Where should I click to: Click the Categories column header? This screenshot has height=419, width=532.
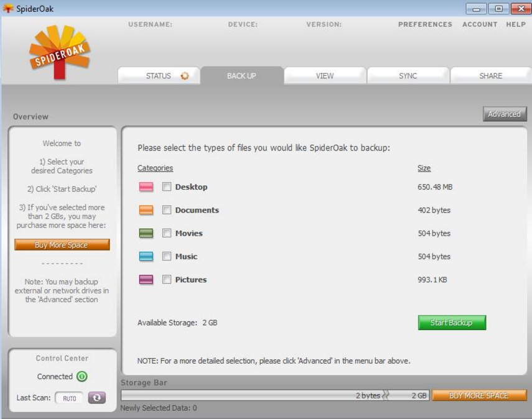pos(155,168)
